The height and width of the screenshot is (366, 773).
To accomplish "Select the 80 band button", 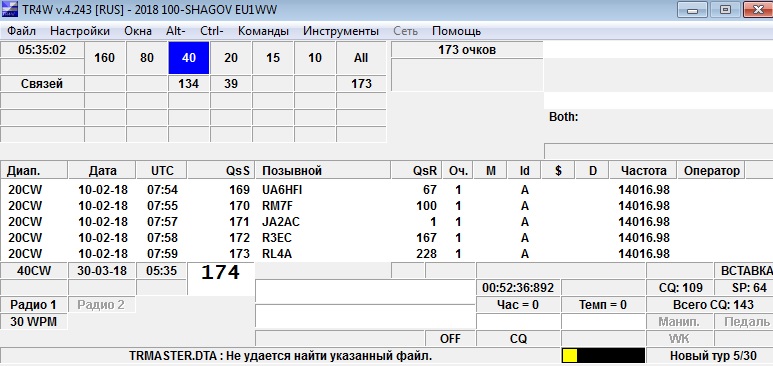I will coord(147,58).
